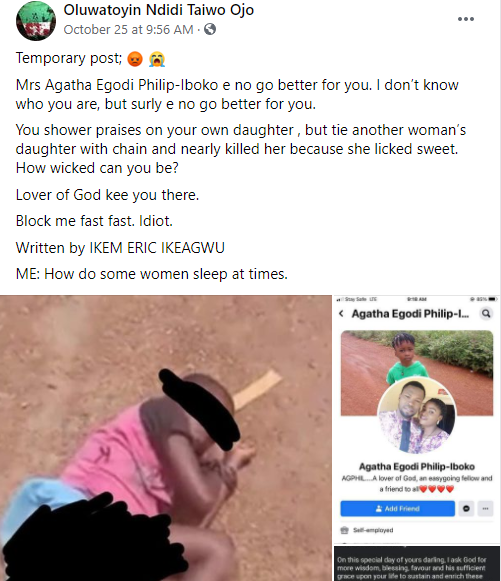501x581 pixels.
Task: Open Oluwatoyin Ndidi Taiwo Ojo's profile name
Action: tap(159, 10)
